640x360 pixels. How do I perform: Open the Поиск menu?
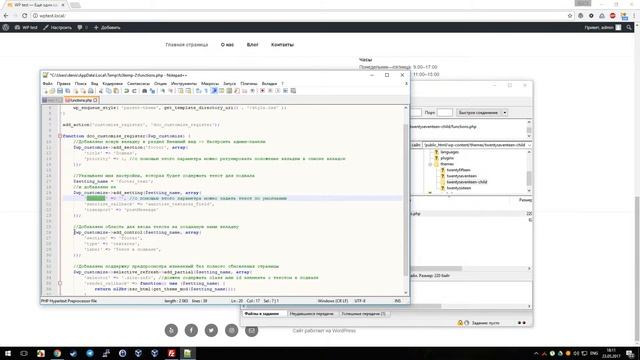80,83
